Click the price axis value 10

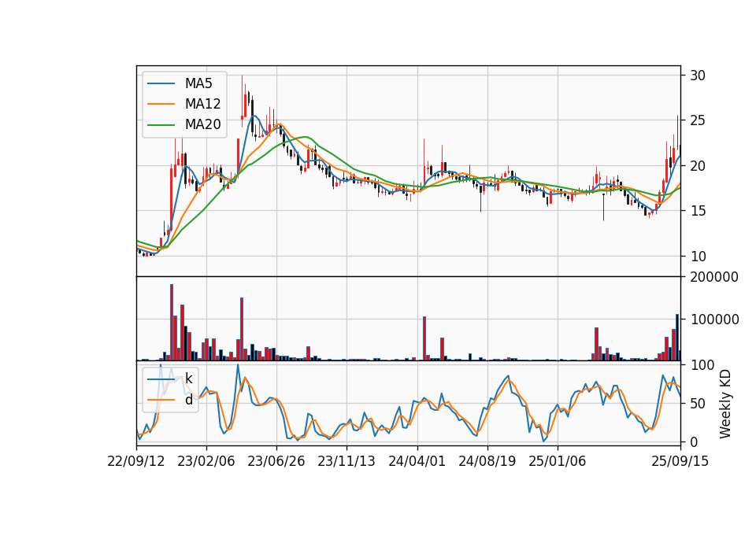[x=698, y=257]
